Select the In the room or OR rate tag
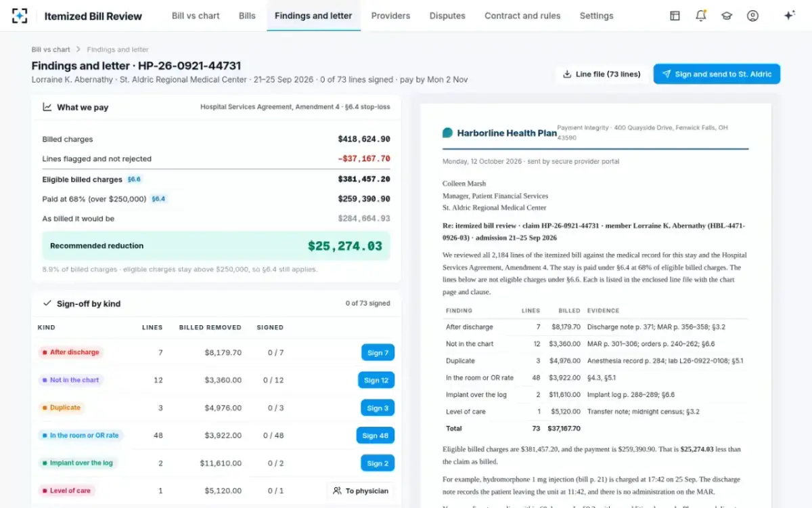Screen dimensions: 812x508 (x=81, y=436)
